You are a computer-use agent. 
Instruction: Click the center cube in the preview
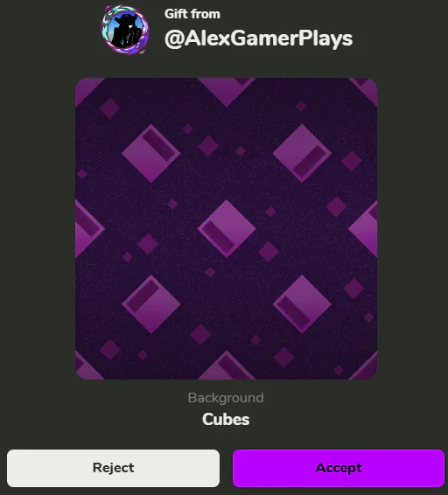[x=227, y=228]
